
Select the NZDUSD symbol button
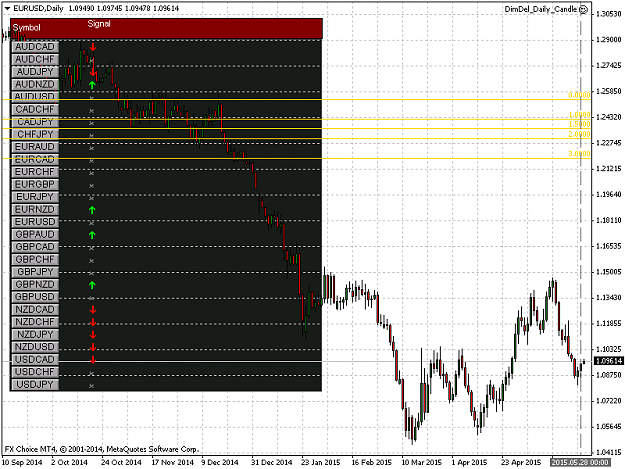click(x=35, y=347)
